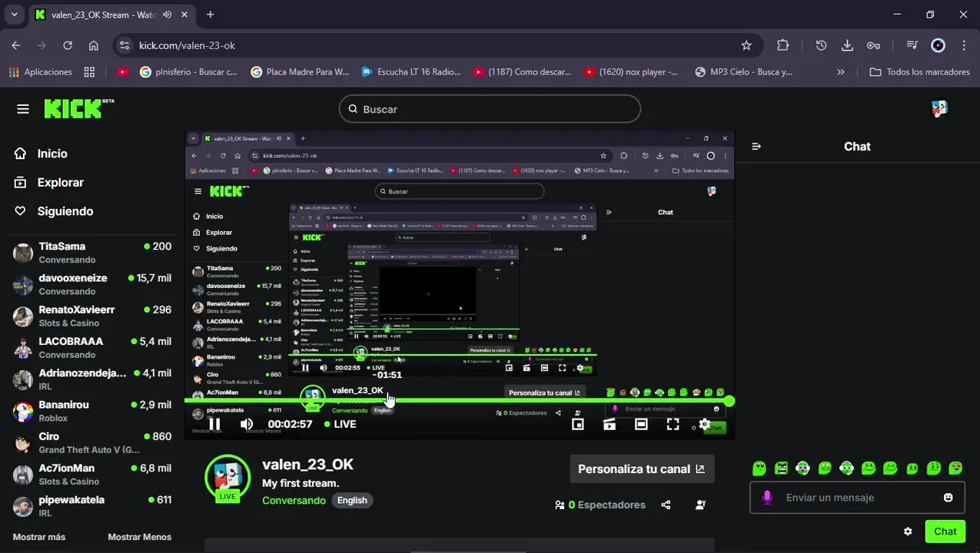Screen dimensions: 980x553
Task: Open valen_23_OK channel avatar
Action: 228,477
